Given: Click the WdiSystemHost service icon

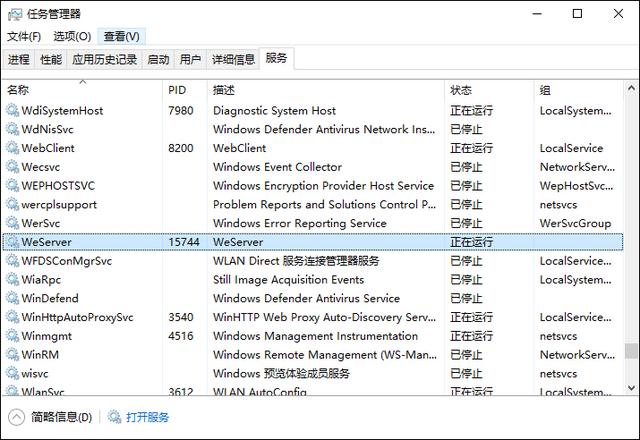Looking at the screenshot, I should point(12,111).
